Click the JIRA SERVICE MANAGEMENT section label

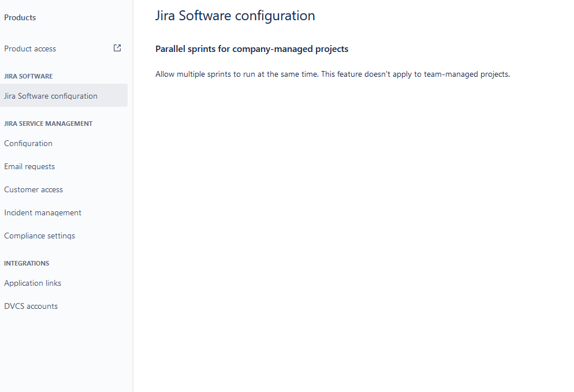point(49,124)
